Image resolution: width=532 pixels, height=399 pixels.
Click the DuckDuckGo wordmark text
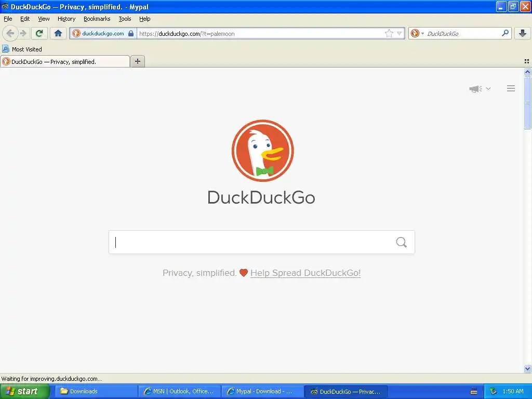261,197
